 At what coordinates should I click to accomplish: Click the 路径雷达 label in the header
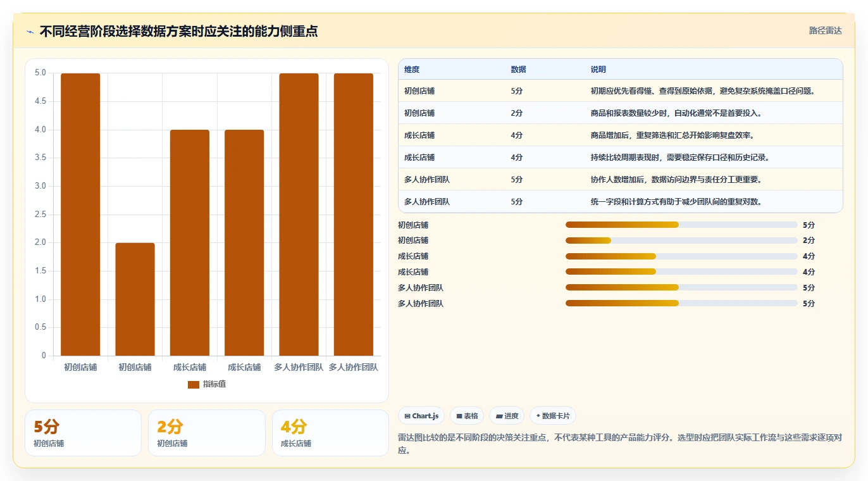click(x=826, y=30)
